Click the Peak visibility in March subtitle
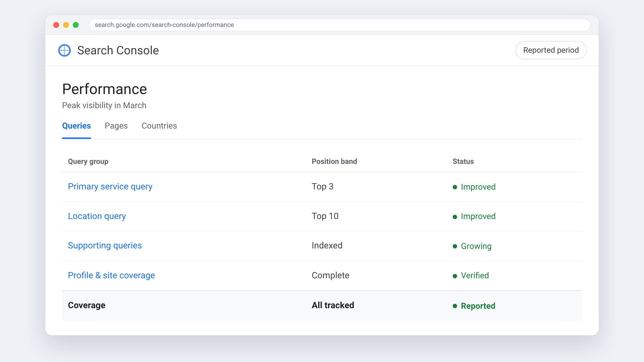644x362 pixels. (x=104, y=105)
